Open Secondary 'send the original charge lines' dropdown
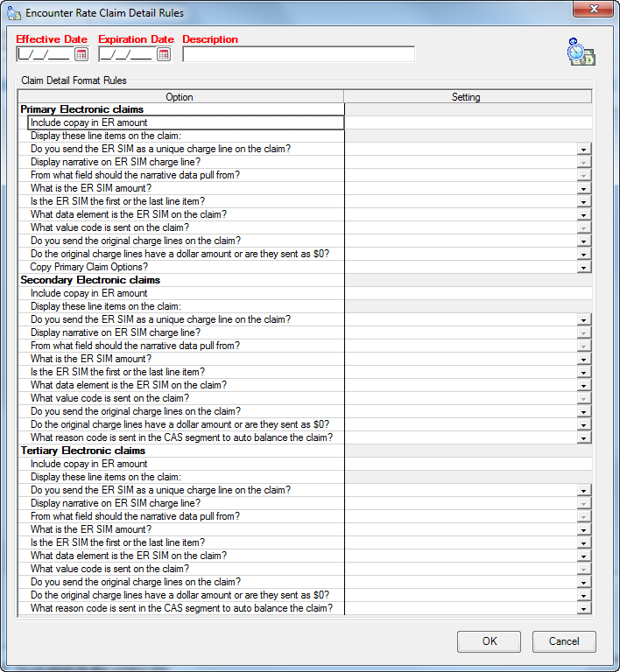Viewport: 620px width, 672px height. [583, 411]
